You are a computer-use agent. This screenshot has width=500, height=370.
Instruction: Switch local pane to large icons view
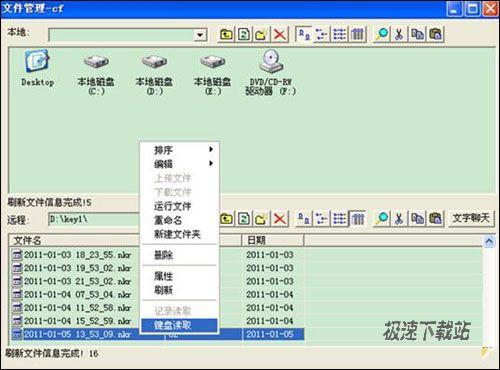[304, 34]
